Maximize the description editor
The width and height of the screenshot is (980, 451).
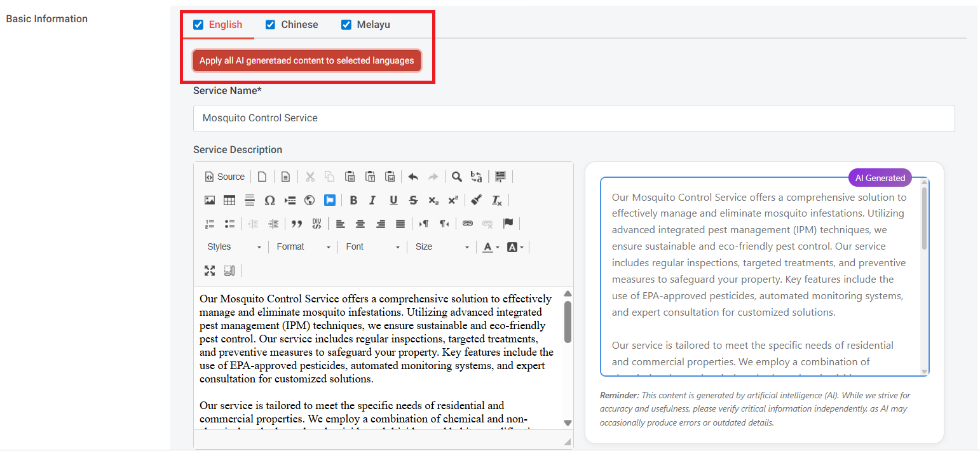(x=210, y=270)
